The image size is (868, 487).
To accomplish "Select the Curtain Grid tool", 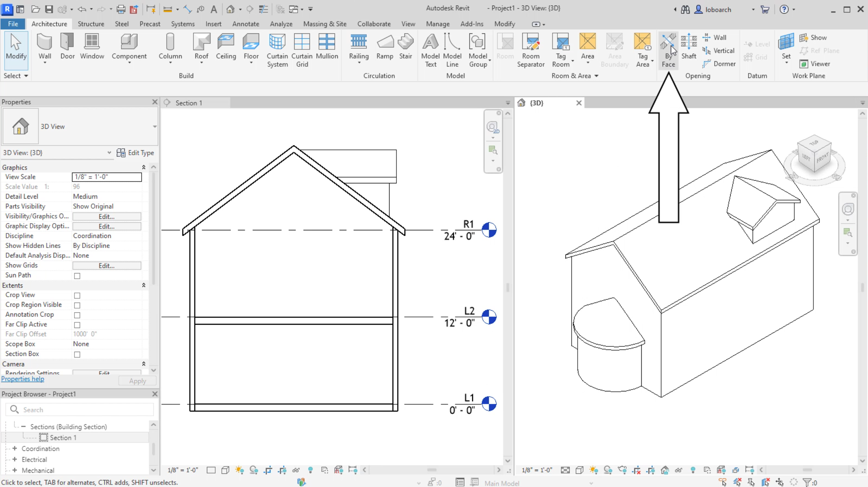I will [x=302, y=49].
